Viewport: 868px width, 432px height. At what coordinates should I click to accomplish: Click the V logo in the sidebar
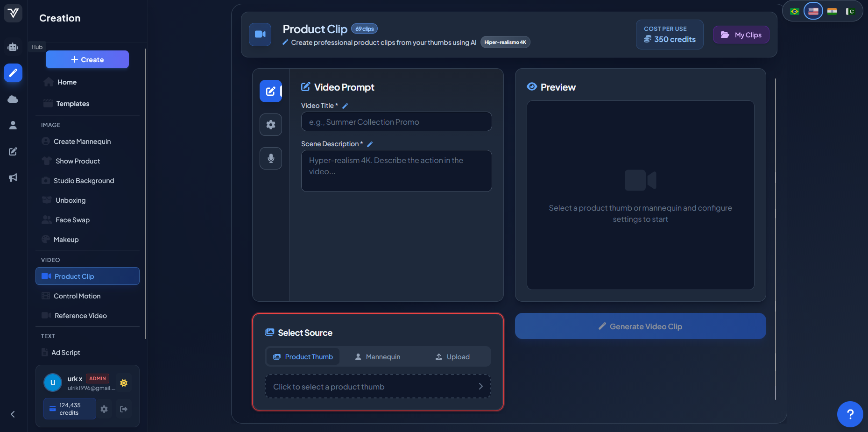tap(13, 13)
